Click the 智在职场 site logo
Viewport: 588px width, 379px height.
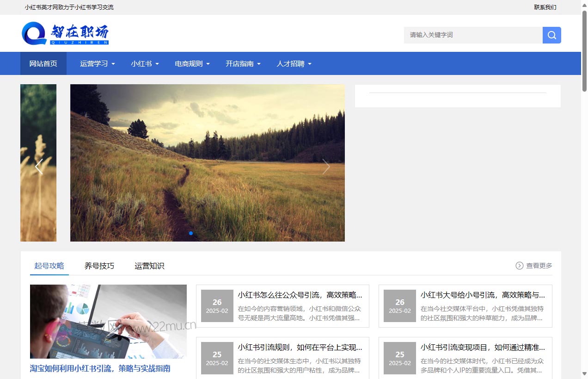pyautogui.click(x=65, y=33)
